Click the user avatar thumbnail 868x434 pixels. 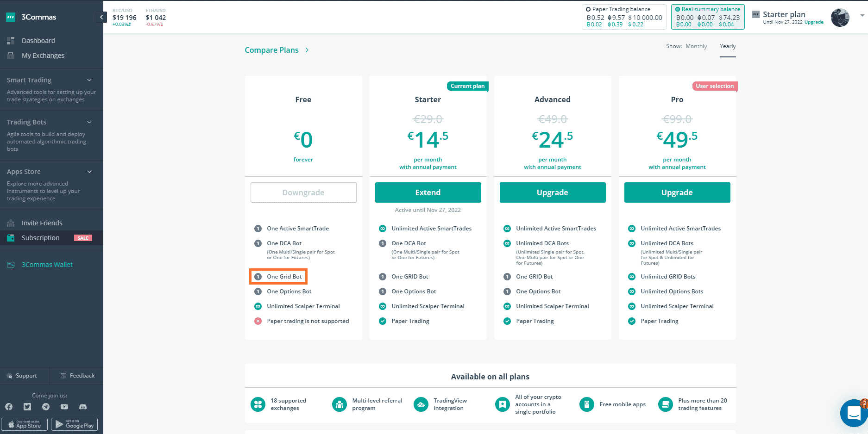(x=840, y=18)
